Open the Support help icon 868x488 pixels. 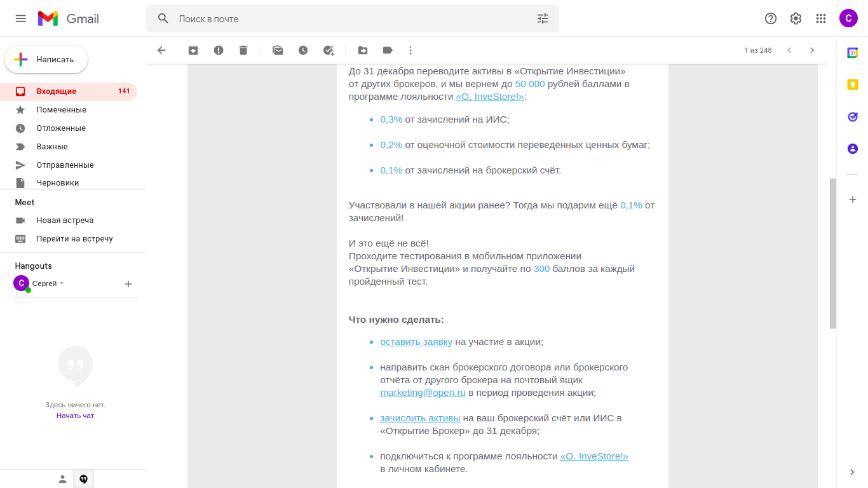tap(771, 18)
